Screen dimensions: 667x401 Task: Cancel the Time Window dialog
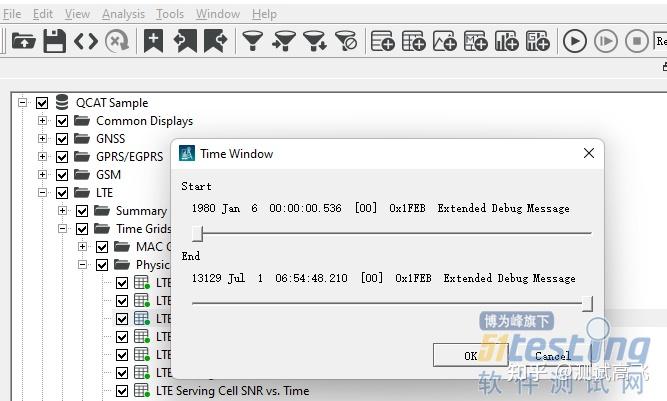[553, 355]
